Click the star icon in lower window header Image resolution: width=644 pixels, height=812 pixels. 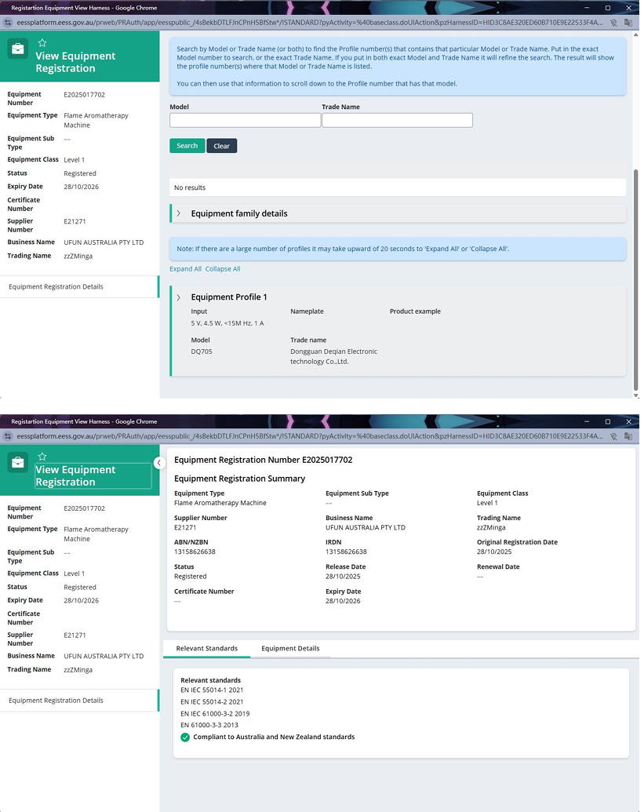coord(42,457)
